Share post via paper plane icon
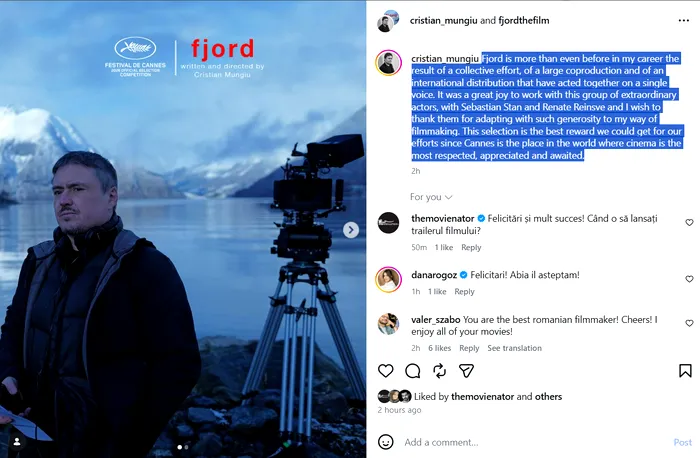Image resolution: width=700 pixels, height=458 pixels. pos(466,371)
